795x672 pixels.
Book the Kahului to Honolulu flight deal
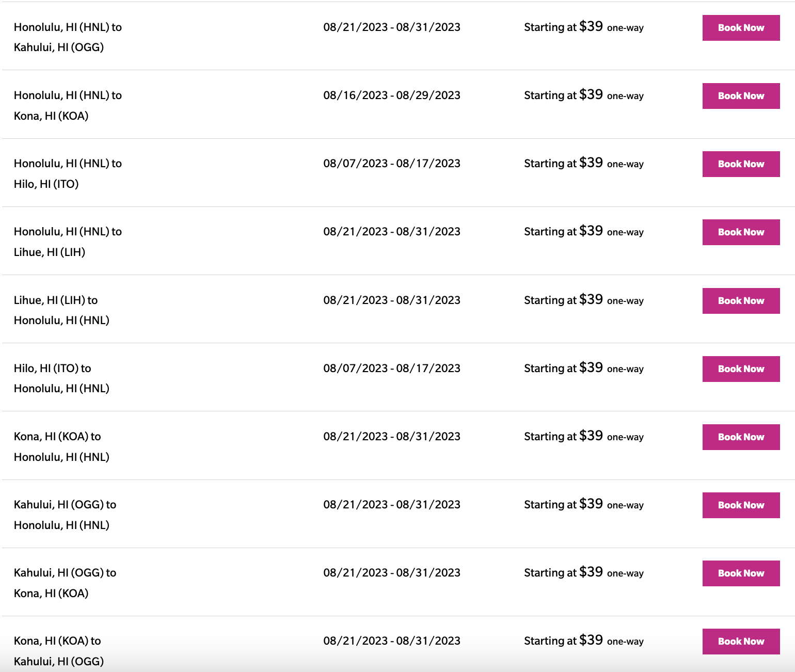[x=740, y=505]
